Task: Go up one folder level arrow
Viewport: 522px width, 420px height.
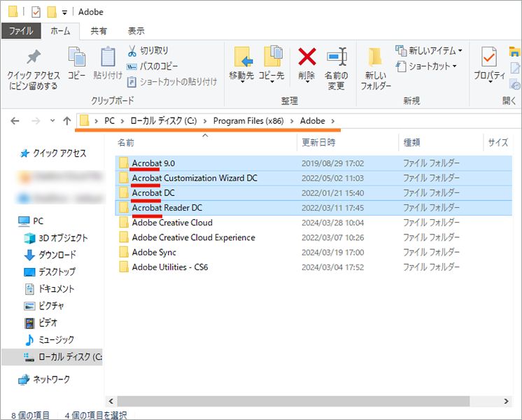Action: coord(67,121)
